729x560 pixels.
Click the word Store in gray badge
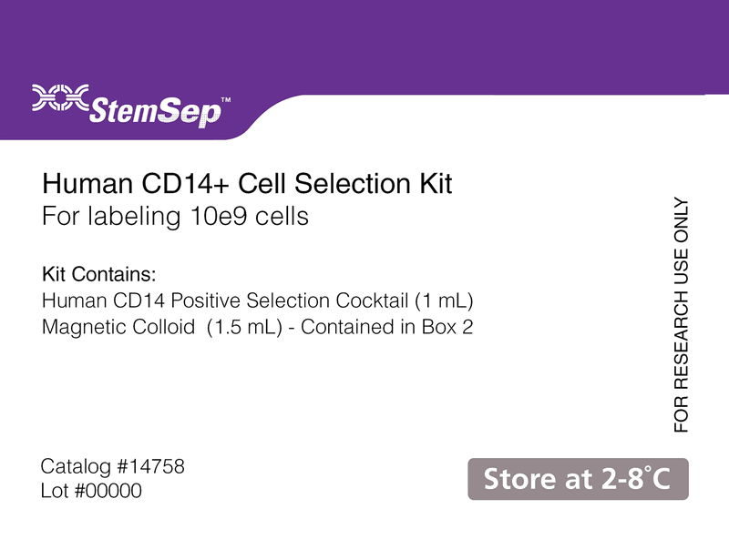tap(519, 479)
